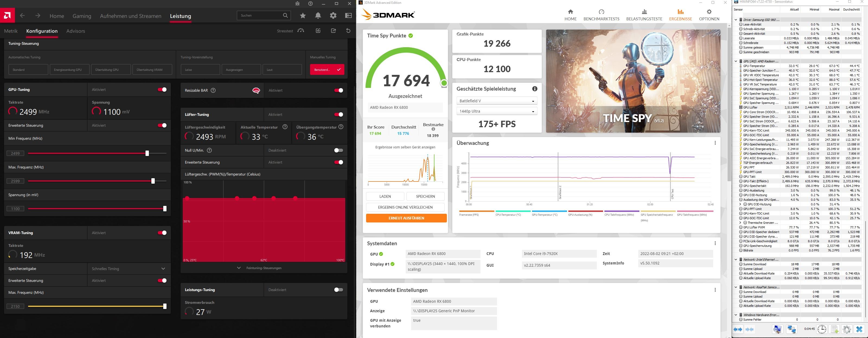Switch to the Advisors sub-tab
868x338 pixels.
(75, 31)
